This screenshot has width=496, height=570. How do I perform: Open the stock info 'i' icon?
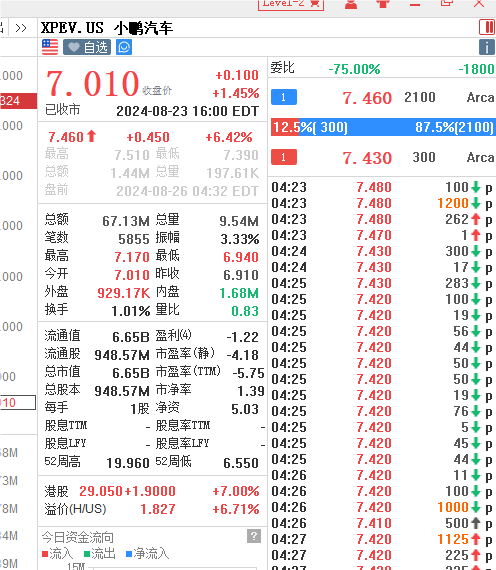(487, 47)
